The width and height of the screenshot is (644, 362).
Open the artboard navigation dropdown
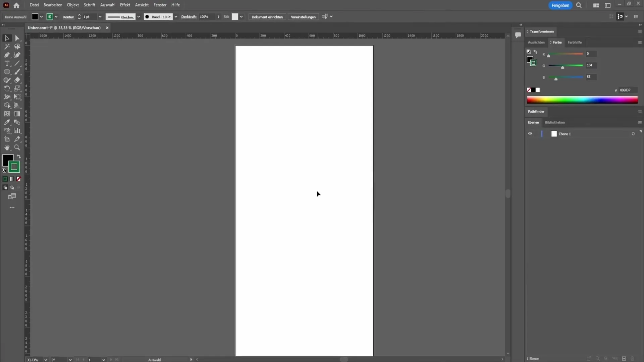pos(104,360)
